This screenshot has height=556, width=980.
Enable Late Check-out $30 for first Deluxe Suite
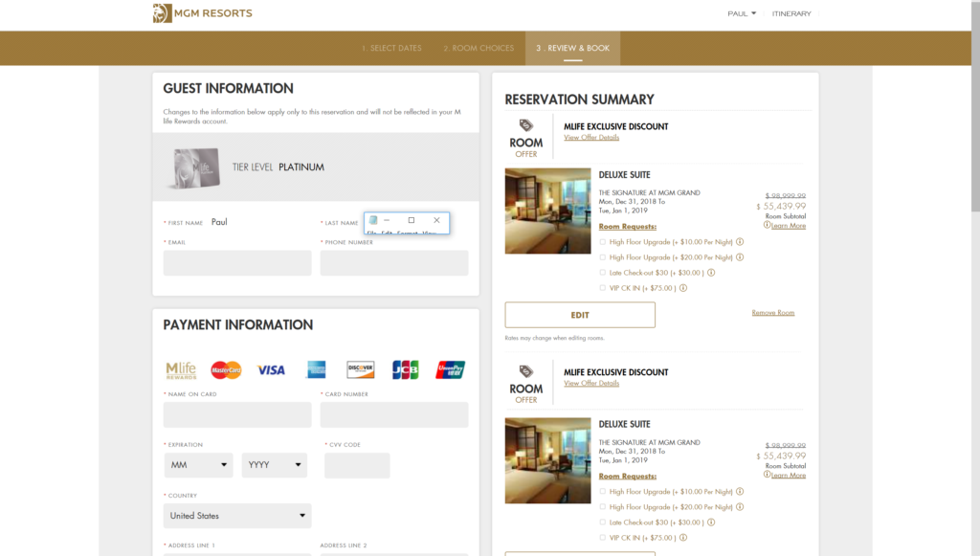(603, 273)
